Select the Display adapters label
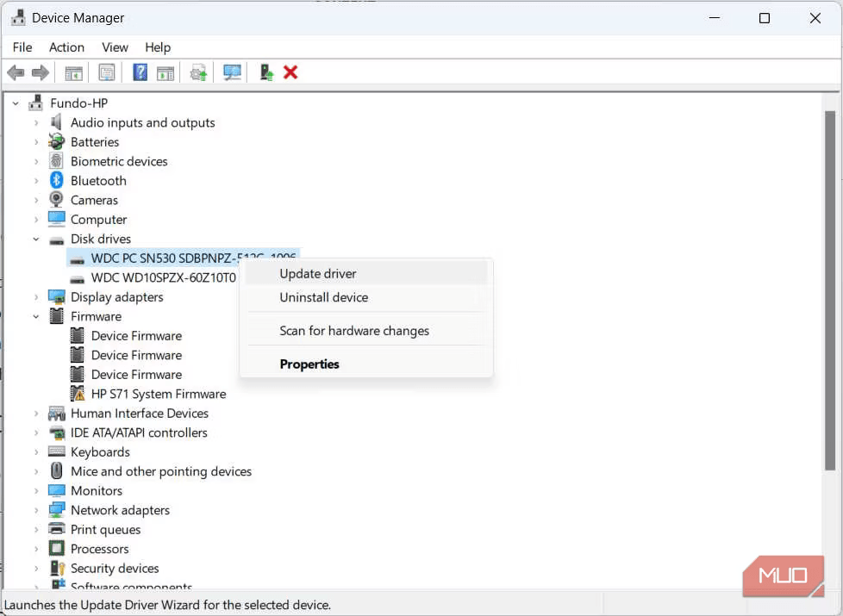 pyautogui.click(x=116, y=296)
